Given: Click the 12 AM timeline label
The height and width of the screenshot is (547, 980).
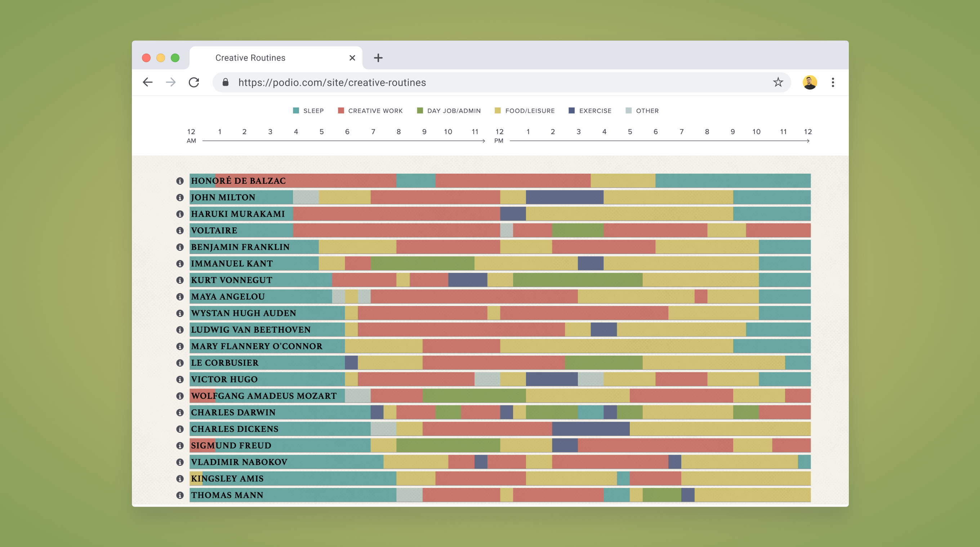Looking at the screenshot, I should (191, 136).
